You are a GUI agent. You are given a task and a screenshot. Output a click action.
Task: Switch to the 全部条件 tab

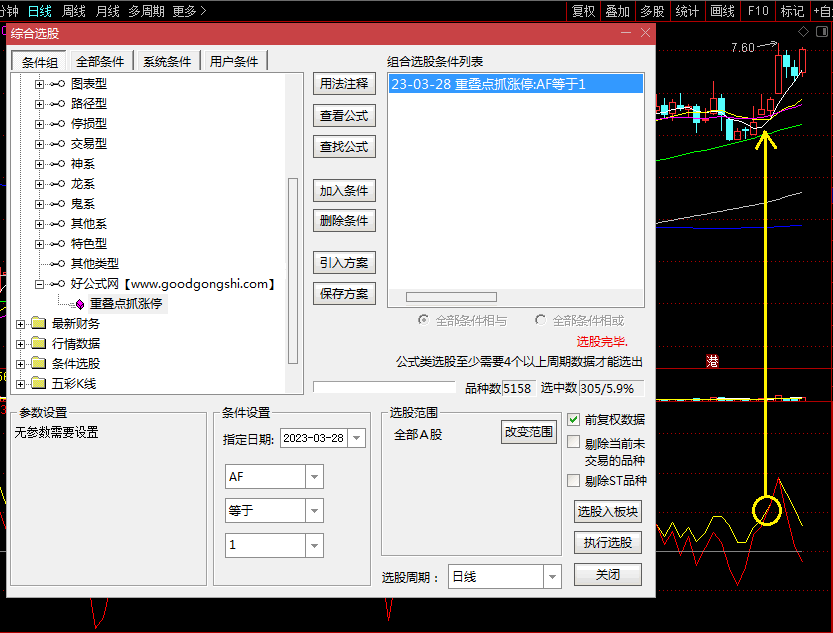100,62
